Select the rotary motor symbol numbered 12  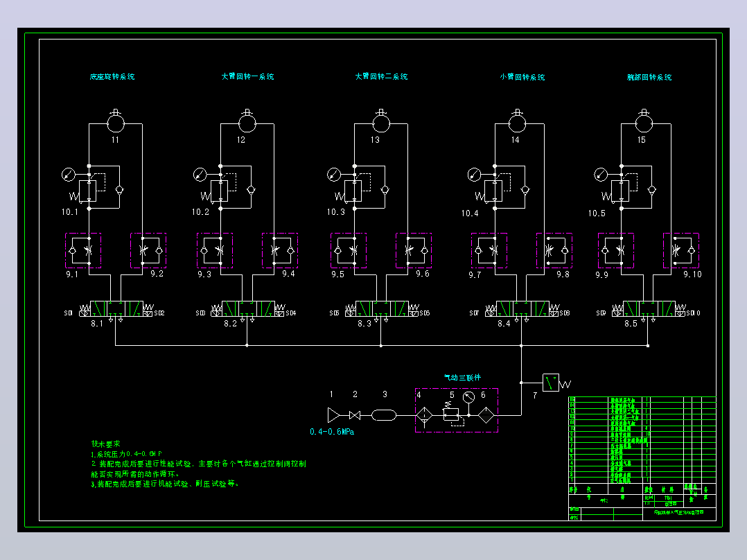(x=247, y=123)
